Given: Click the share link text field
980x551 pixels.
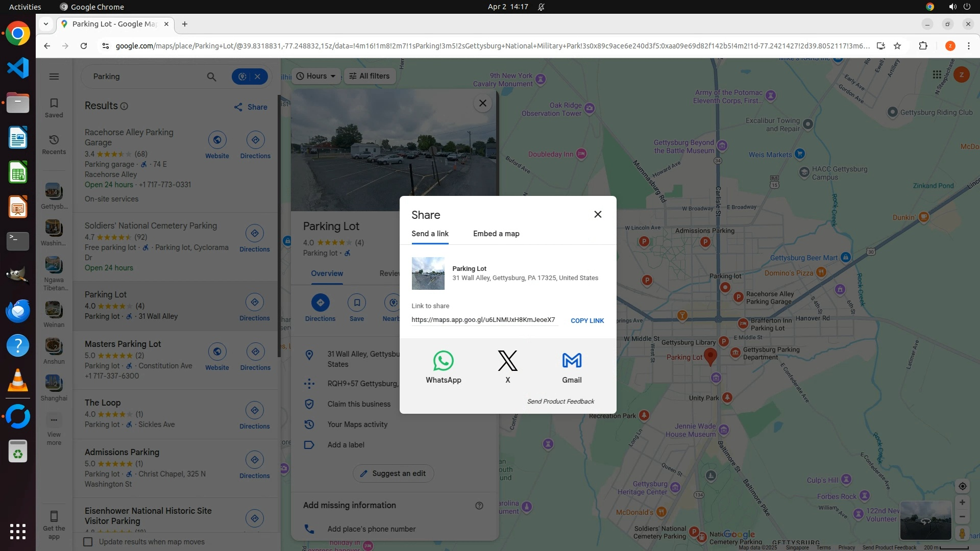Looking at the screenshot, I should tap(483, 320).
